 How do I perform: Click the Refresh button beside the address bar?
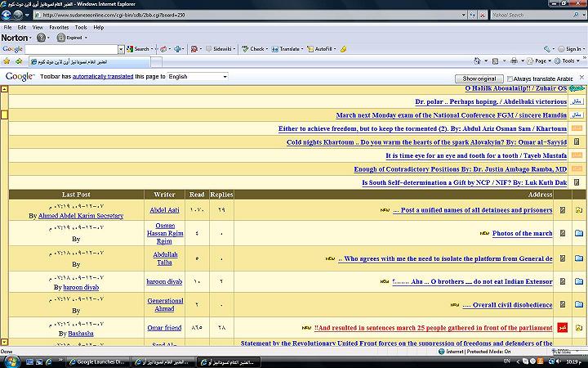click(473, 15)
